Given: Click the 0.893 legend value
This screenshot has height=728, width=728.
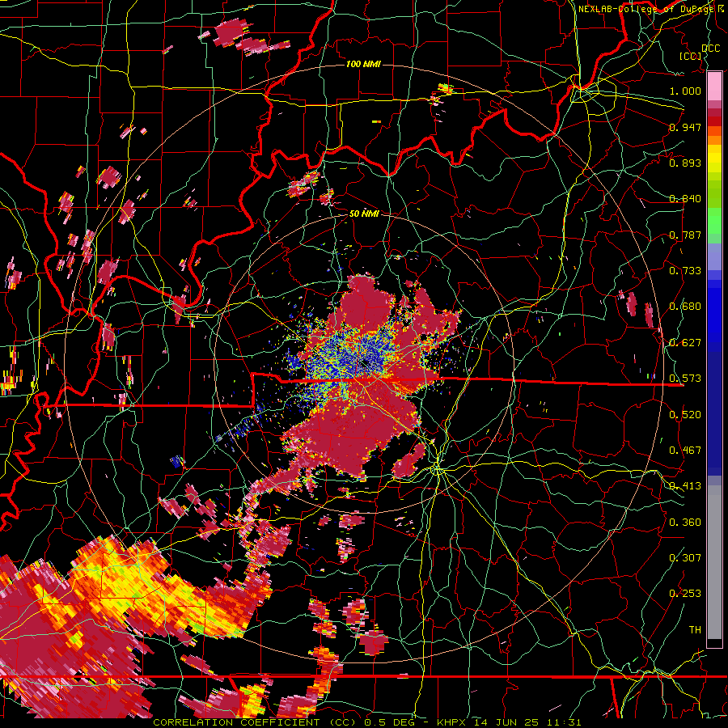Looking at the screenshot, I should pos(685,163).
